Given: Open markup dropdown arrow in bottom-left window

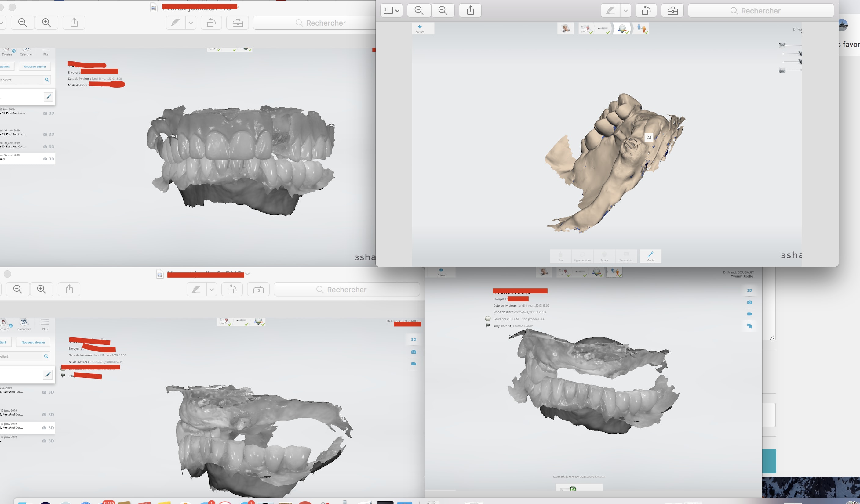Looking at the screenshot, I should 212,290.
